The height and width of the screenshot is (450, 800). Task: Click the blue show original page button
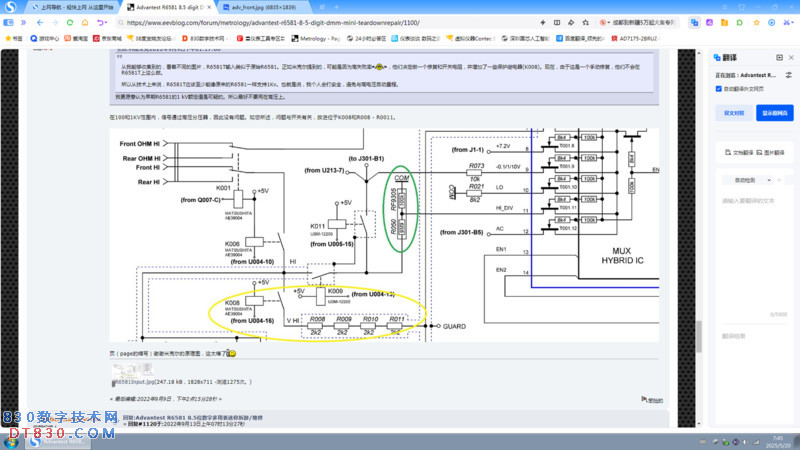click(x=775, y=113)
